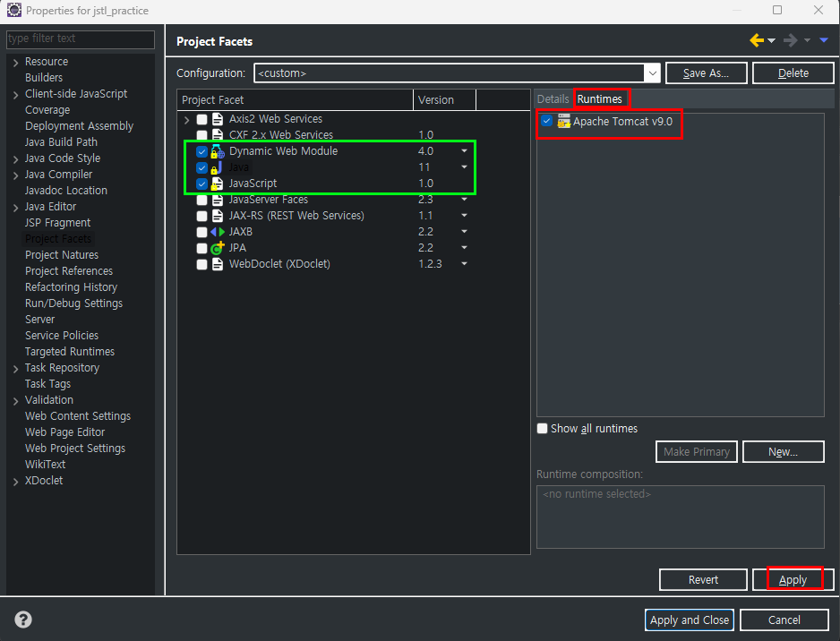Click the Delete configuration button
The height and width of the screenshot is (641, 840).
click(x=793, y=73)
